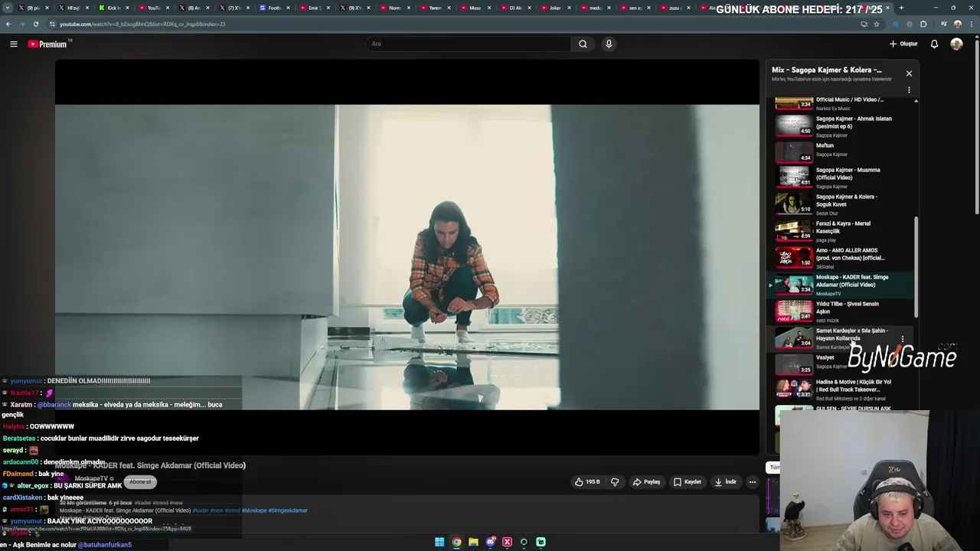
Task: Open the YouTube hamburger guide menu
Action: point(13,44)
